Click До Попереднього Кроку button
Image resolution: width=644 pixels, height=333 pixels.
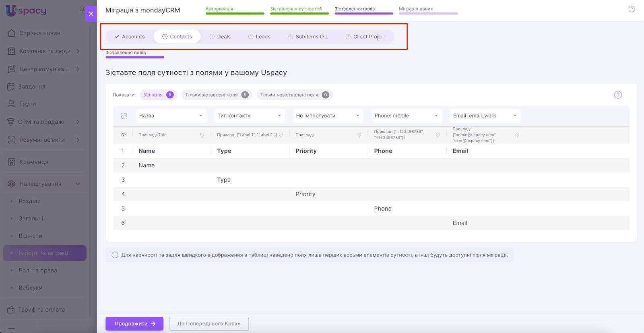208,324
